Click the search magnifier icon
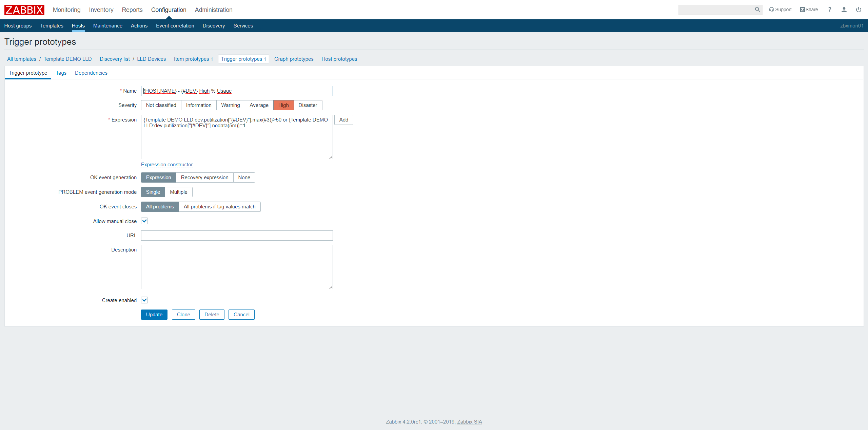Viewport: 868px width, 430px height. click(757, 10)
